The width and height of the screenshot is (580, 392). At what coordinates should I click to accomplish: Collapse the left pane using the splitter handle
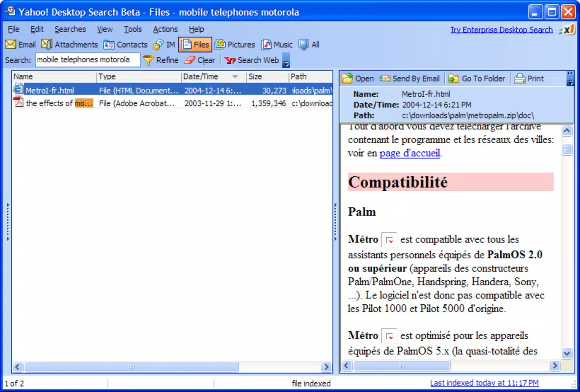tap(8, 222)
